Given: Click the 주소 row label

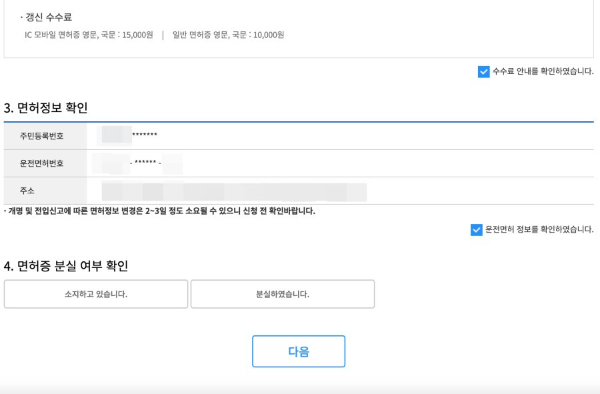Looking at the screenshot, I should point(27,190).
